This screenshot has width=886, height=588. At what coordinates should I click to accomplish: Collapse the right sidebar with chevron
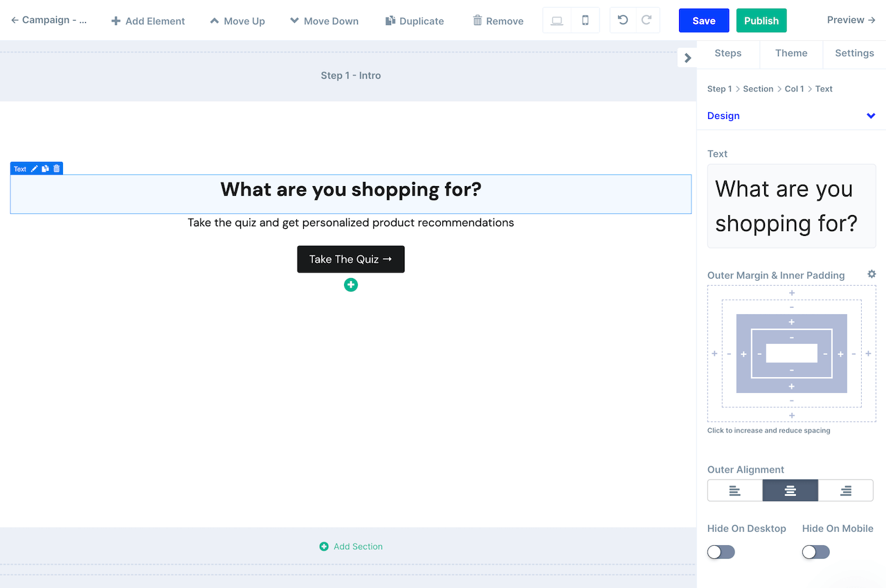(x=687, y=58)
